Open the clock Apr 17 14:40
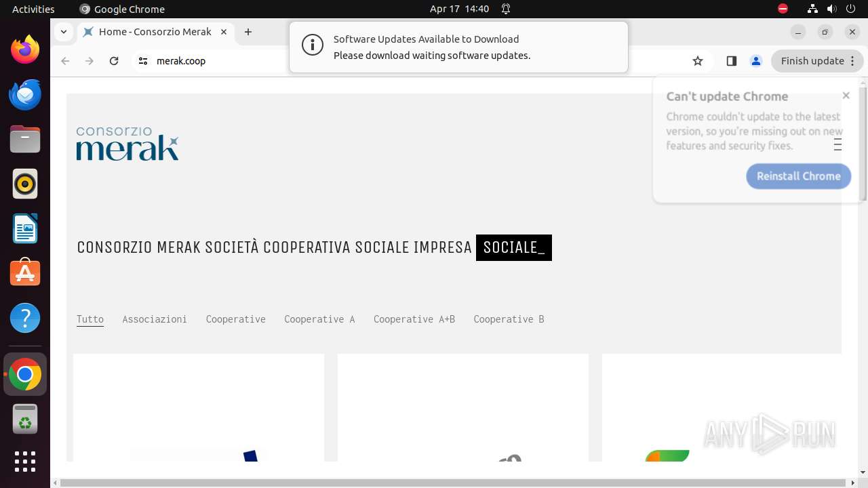The height and width of the screenshot is (488, 868). pyautogui.click(x=459, y=9)
